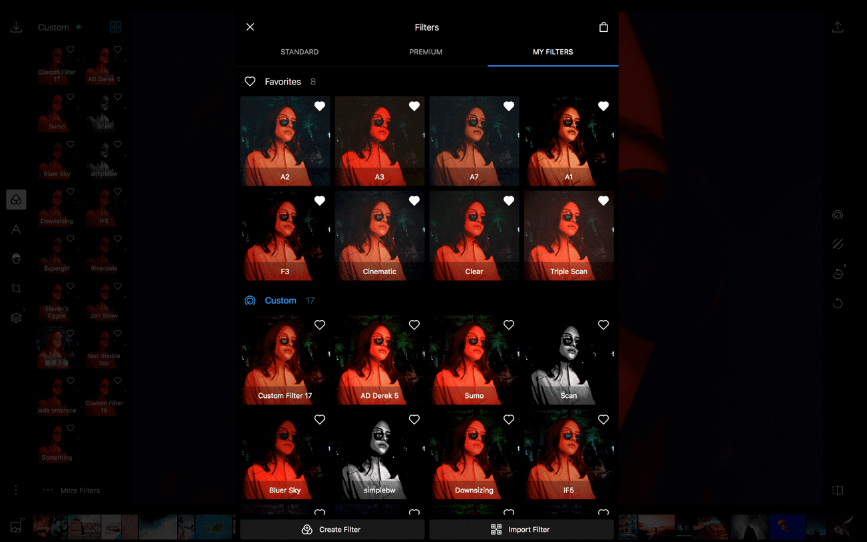Unfavorite the A2 filter heart
867x542 pixels.
click(319, 106)
